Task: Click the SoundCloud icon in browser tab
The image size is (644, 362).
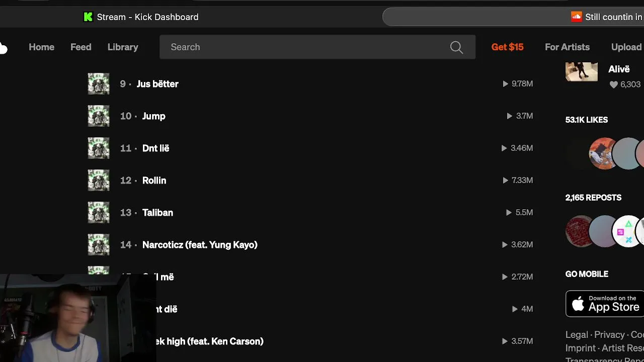Action: tap(576, 17)
